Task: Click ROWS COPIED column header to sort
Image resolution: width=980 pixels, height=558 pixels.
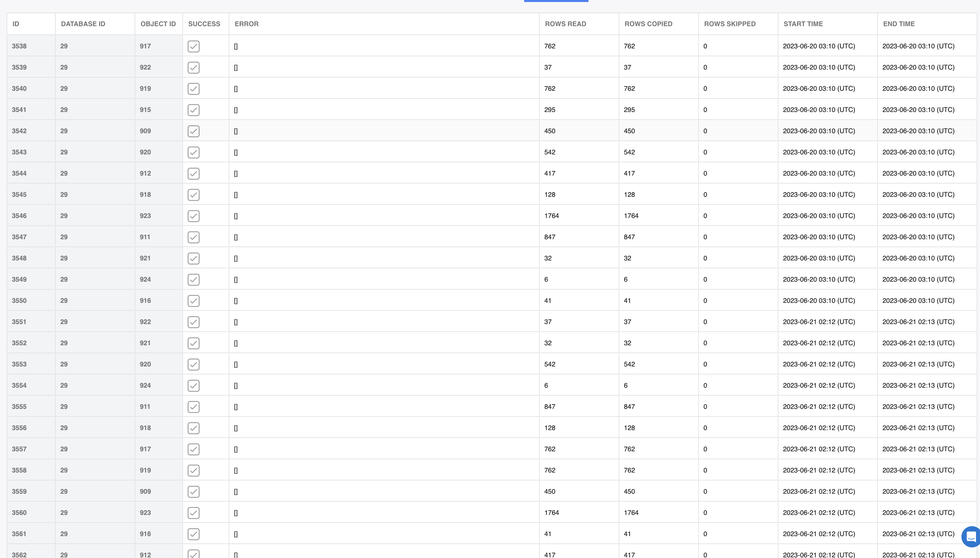Action: coord(647,24)
